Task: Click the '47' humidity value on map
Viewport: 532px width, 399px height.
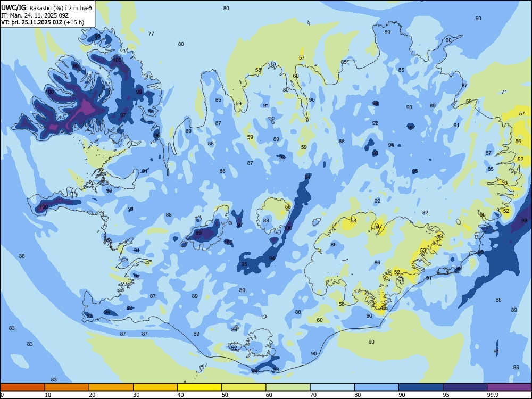Action: (x=379, y=226)
